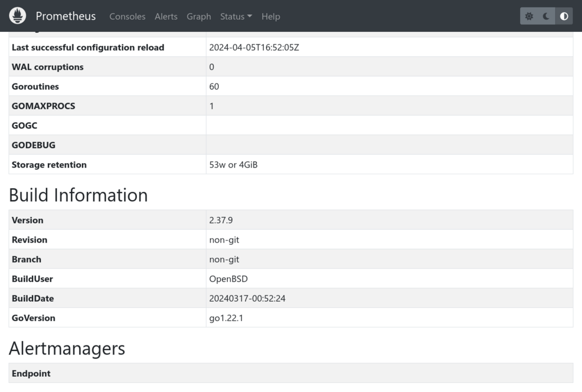Image resolution: width=582 pixels, height=392 pixels.
Task: Select the retention value 53w or 4GiB
Action: click(233, 165)
